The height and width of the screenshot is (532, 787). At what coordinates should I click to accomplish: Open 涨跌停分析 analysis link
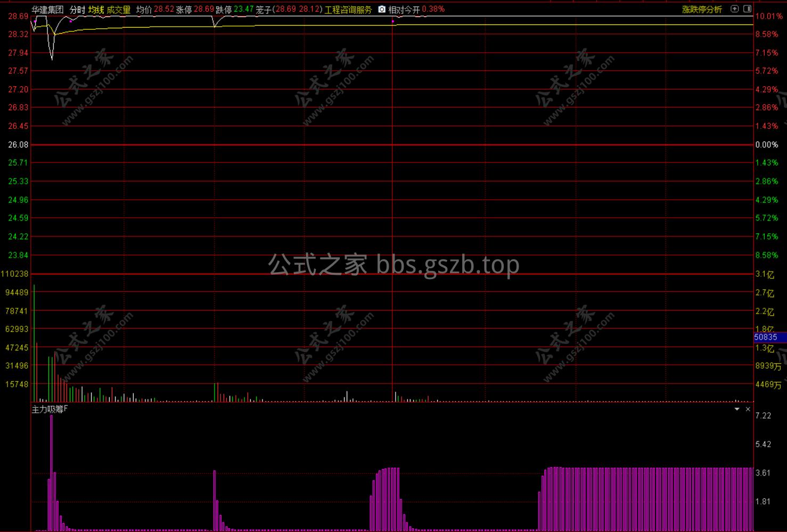(702, 9)
